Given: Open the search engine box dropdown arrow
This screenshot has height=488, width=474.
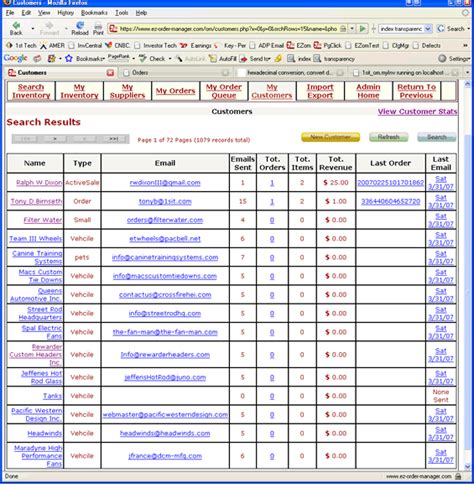Looking at the screenshot, I should pyautogui.click(x=428, y=29).
